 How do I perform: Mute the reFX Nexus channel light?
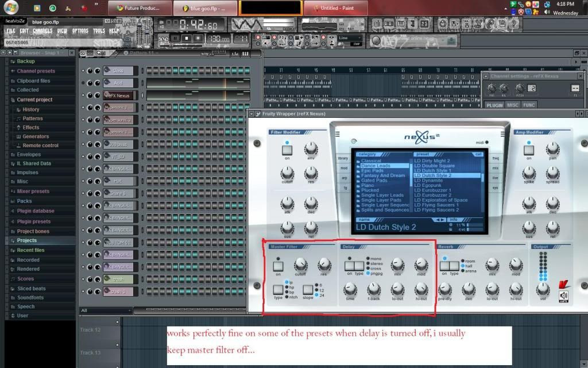click(83, 95)
